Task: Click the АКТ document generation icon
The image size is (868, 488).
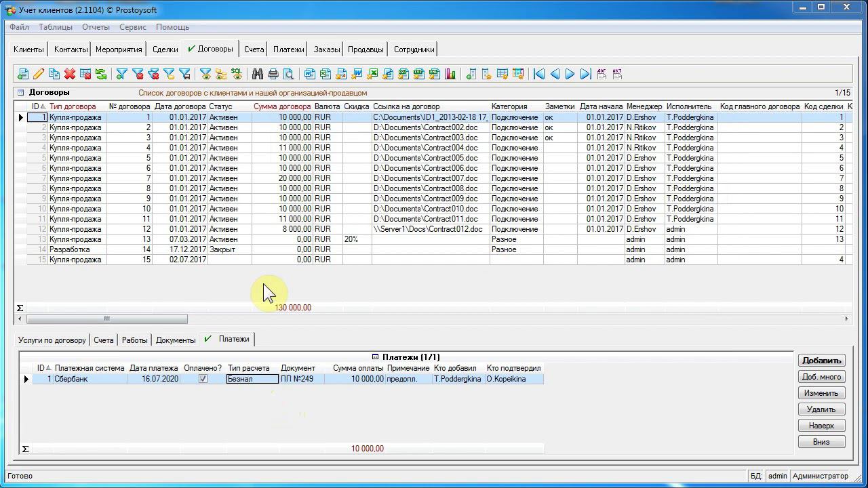Action: point(617,74)
